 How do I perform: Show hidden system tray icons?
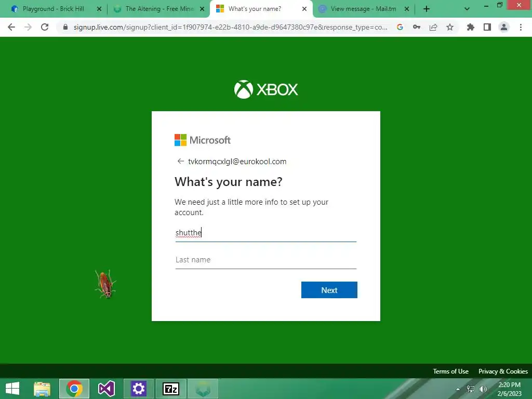click(458, 389)
